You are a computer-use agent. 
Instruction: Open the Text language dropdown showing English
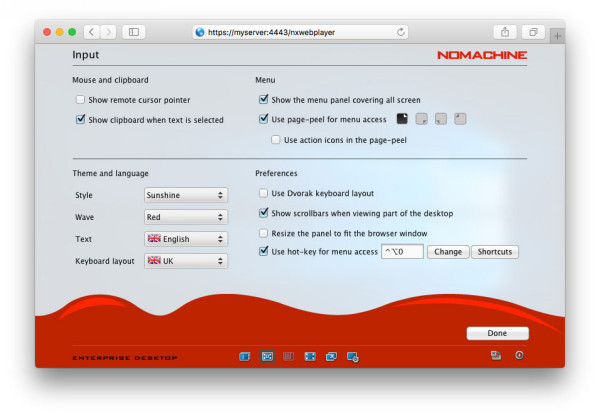186,239
